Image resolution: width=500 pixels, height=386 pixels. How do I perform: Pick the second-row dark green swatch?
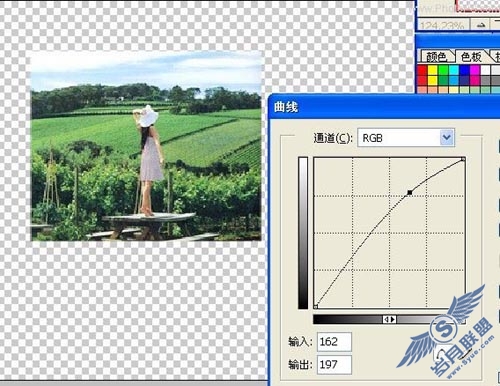pos(443,80)
